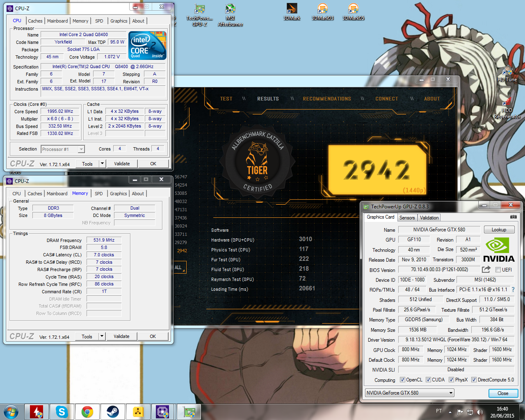Launch 3DMark05 desktop shortcut
Screen dimensions: 525x420
353,12
